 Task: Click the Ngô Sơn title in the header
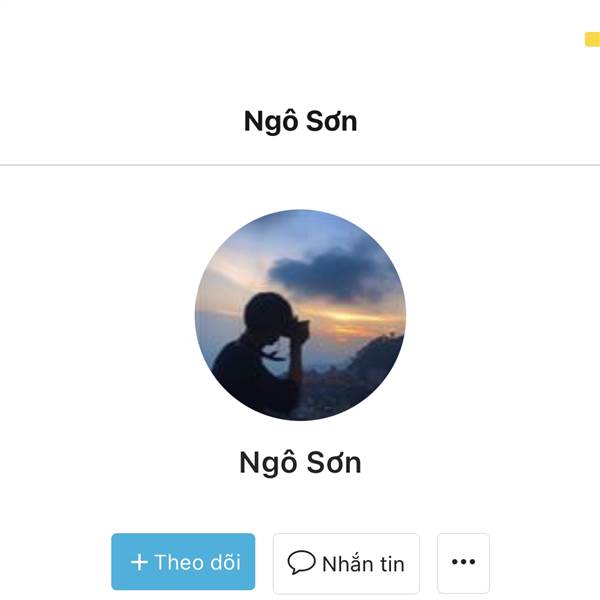tap(300, 122)
